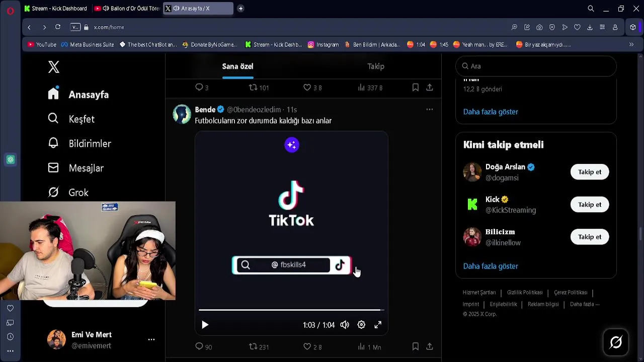Image resolution: width=644 pixels, height=362 pixels.
Task: Play the Bende tweet video
Action: tap(205, 325)
